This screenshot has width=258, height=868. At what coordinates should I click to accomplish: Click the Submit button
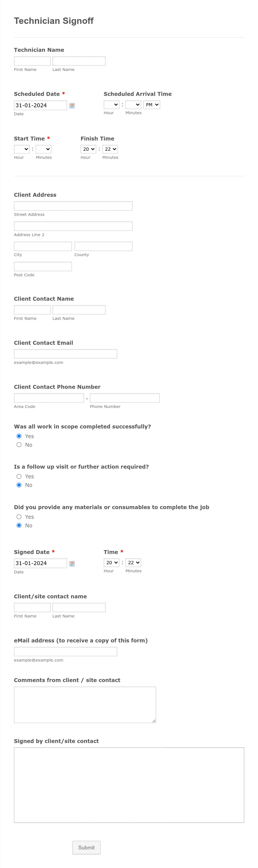point(86,847)
